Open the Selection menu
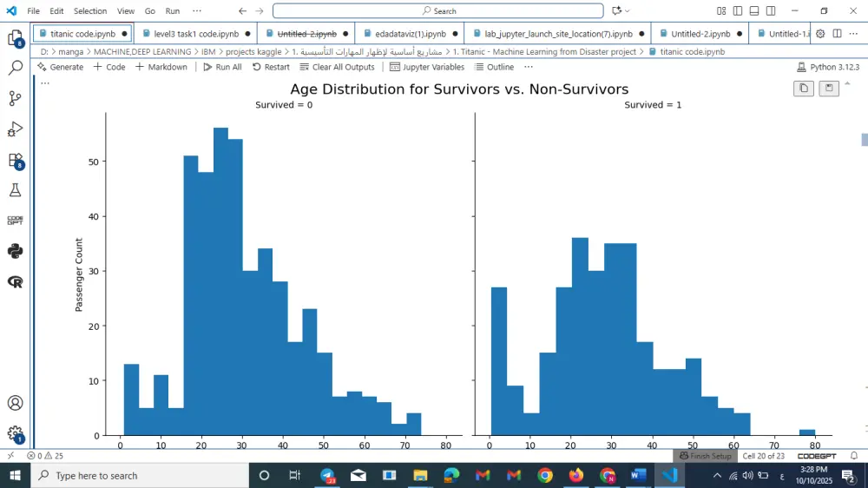The height and width of the screenshot is (488, 868). click(90, 10)
